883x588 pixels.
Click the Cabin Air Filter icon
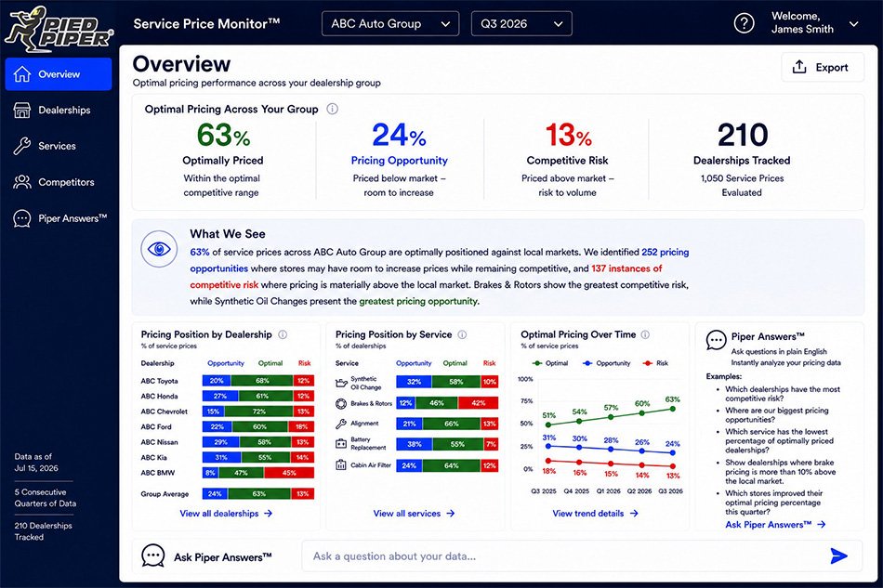click(x=341, y=464)
